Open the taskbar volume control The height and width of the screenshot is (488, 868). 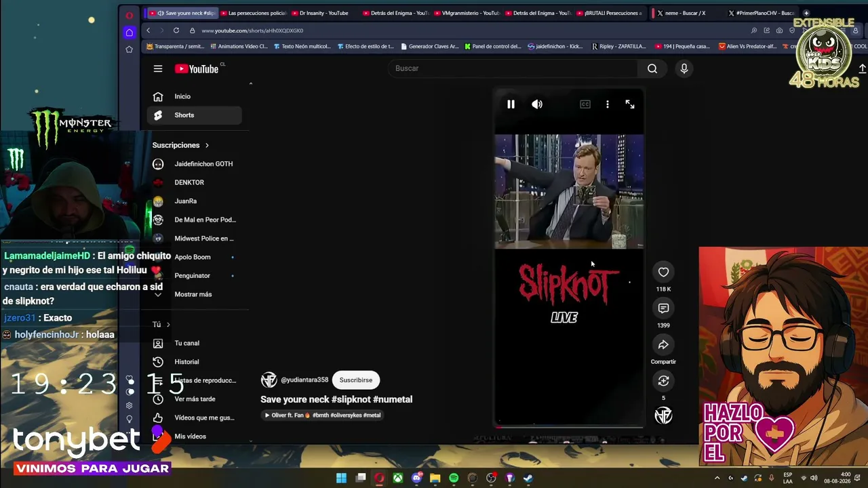[x=814, y=478]
